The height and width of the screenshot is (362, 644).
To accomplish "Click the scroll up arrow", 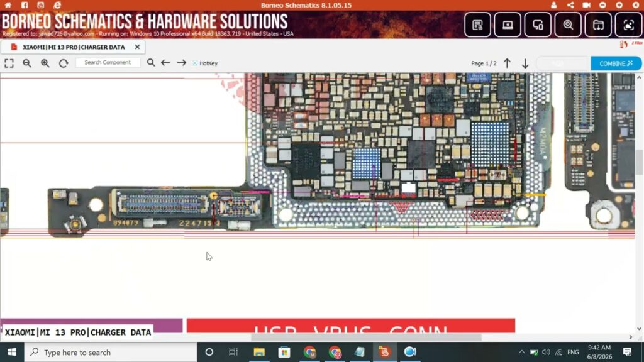I will click(x=639, y=77).
